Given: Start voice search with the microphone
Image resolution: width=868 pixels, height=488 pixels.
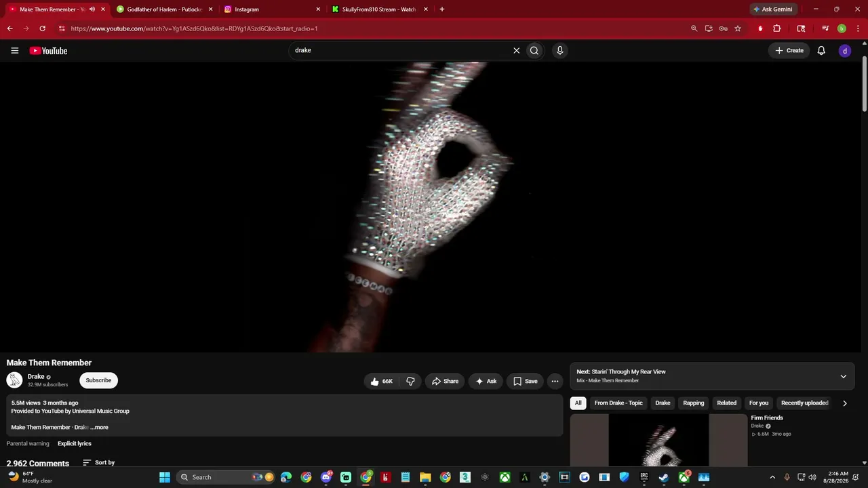Looking at the screenshot, I should pos(559,50).
